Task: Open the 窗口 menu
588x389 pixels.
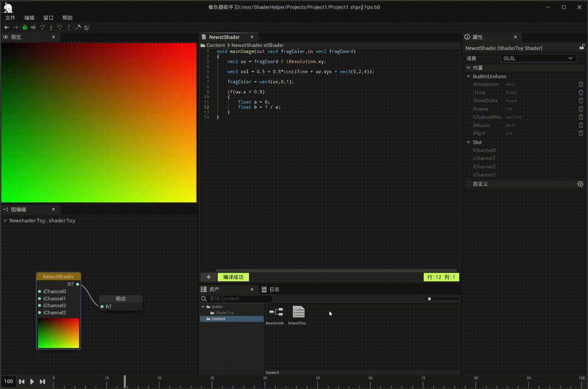Action: tap(48, 18)
